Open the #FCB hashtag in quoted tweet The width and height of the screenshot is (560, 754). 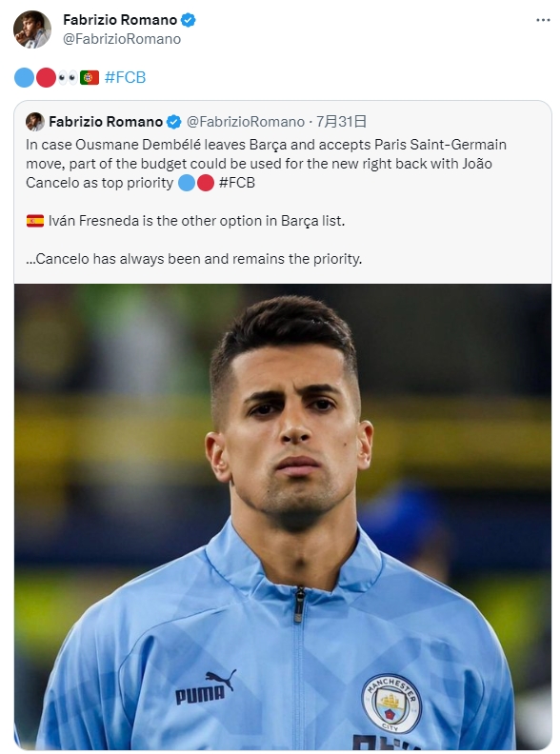point(237,183)
